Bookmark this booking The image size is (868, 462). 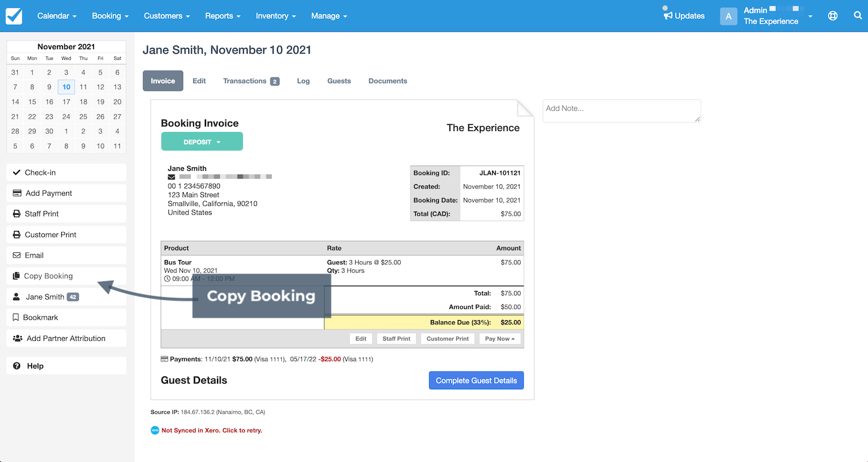tap(67, 317)
